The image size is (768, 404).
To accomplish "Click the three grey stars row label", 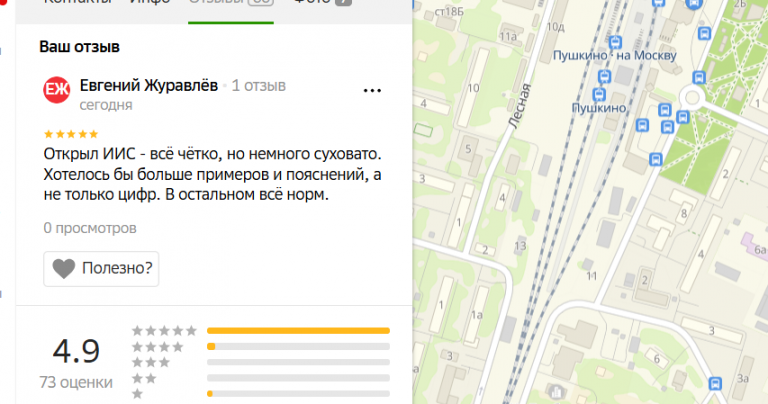I will click(x=151, y=362).
